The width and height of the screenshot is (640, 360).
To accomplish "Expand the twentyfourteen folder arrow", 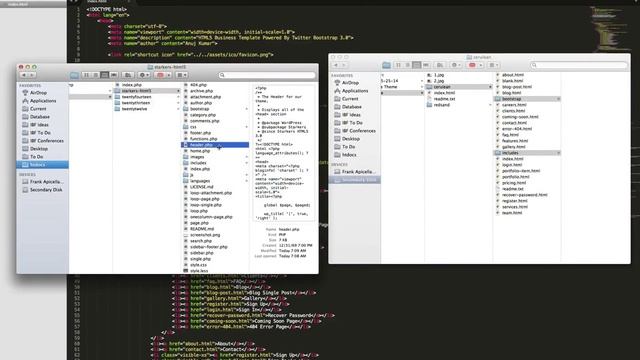I will click(x=178, y=97).
